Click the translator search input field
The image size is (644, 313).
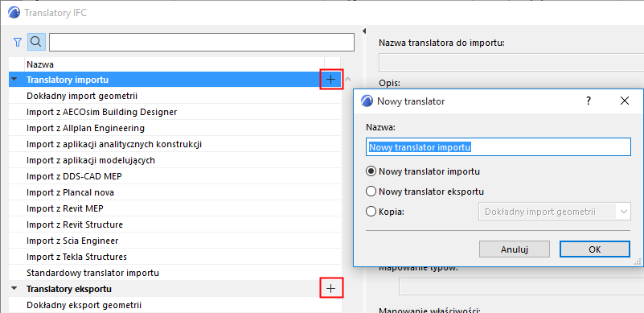[x=202, y=42]
